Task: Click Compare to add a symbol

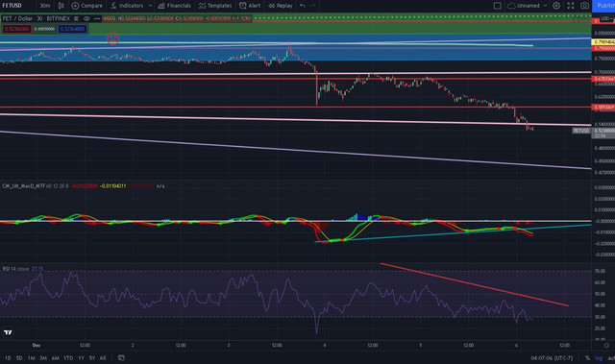Action: click(86, 6)
